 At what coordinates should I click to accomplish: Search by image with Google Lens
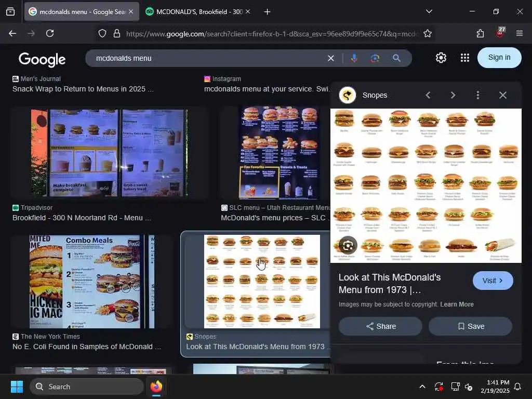point(375,58)
